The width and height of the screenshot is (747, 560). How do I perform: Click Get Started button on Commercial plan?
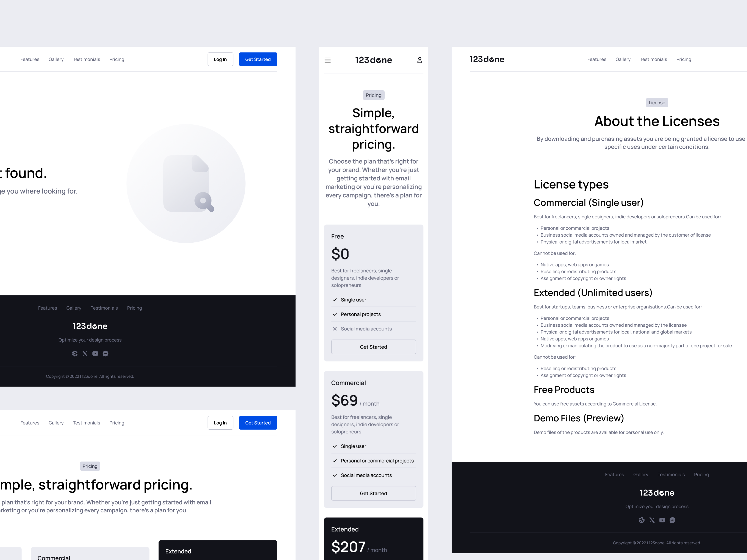373,493
